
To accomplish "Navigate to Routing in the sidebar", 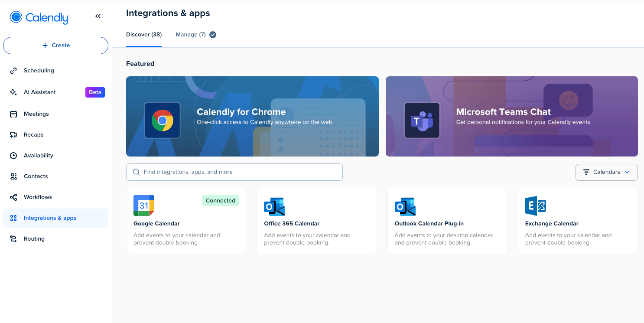I will pos(34,238).
